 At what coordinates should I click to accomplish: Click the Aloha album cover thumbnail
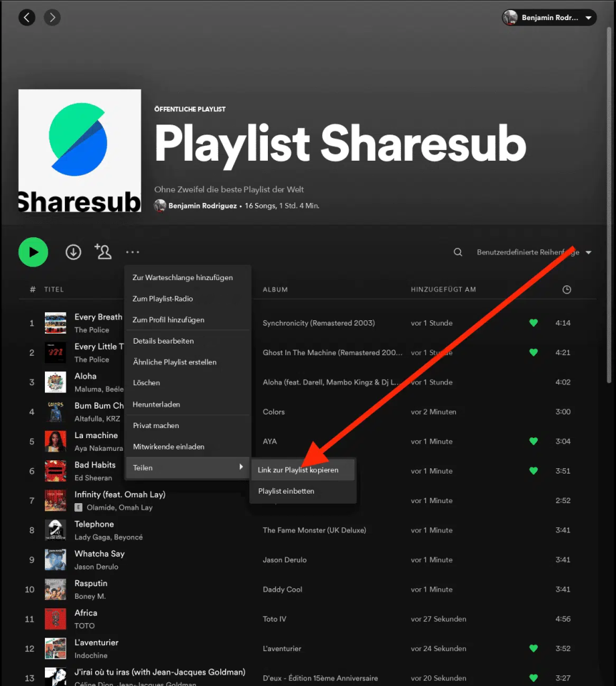click(x=56, y=382)
